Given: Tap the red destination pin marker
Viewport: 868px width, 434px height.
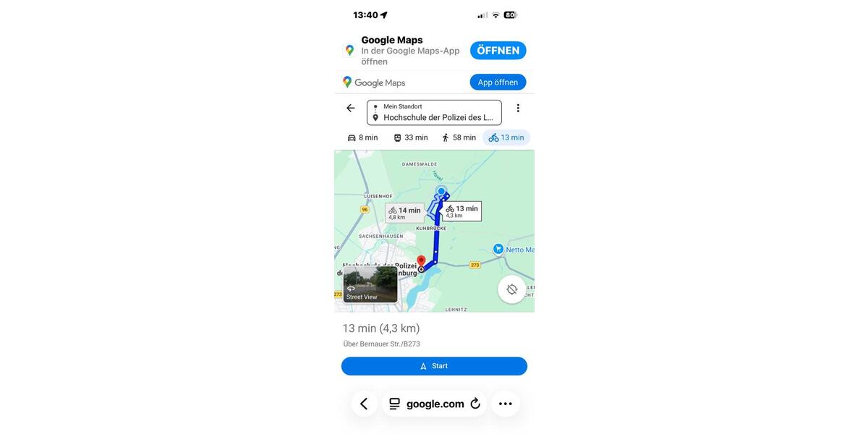Looking at the screenshot, I should tap(422, 262).
